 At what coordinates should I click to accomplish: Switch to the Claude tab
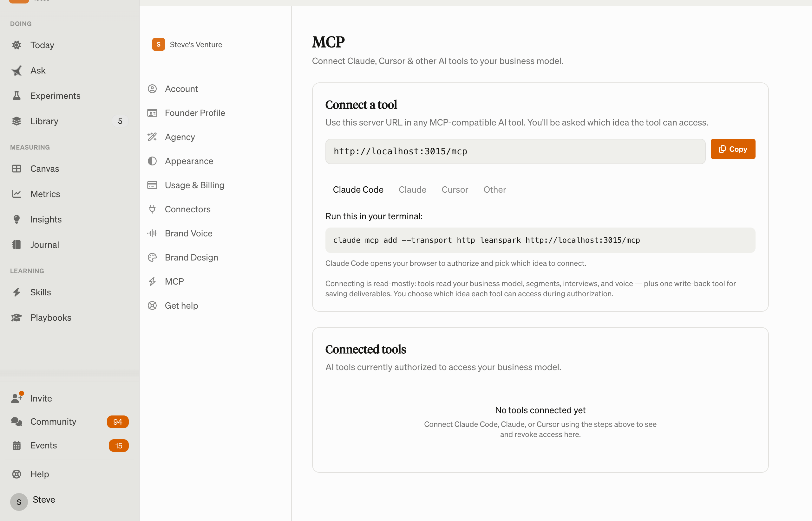[412, 190]
